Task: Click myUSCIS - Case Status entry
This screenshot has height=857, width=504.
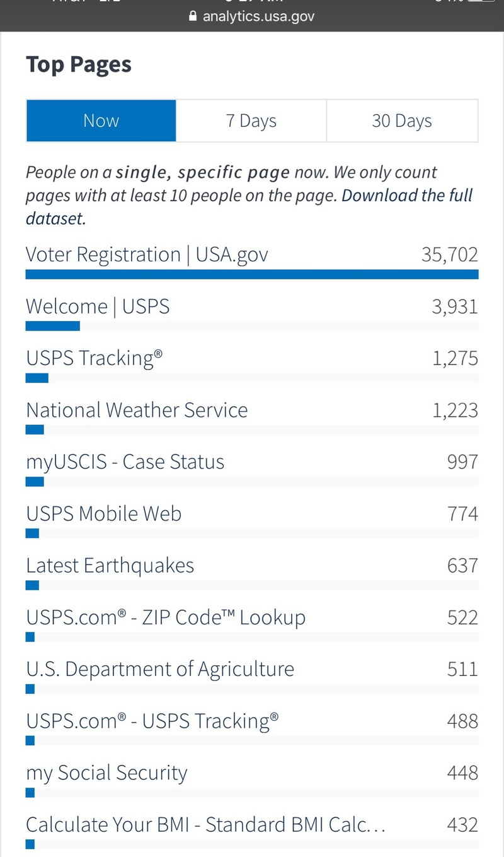Action: click(125, 462)
